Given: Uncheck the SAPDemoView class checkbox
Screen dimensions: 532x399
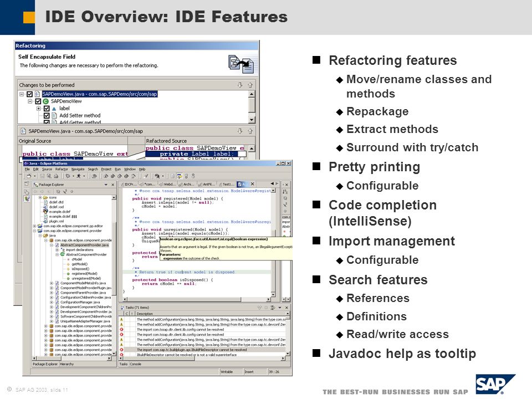Looking at the screenshot, I should pyautogui.click(x=38, y=101).
